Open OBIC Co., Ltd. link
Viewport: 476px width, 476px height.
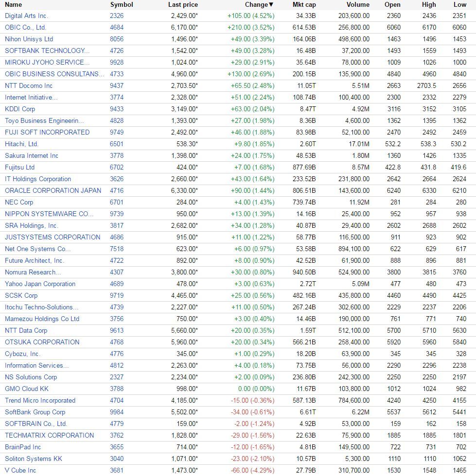pos(26,27)
